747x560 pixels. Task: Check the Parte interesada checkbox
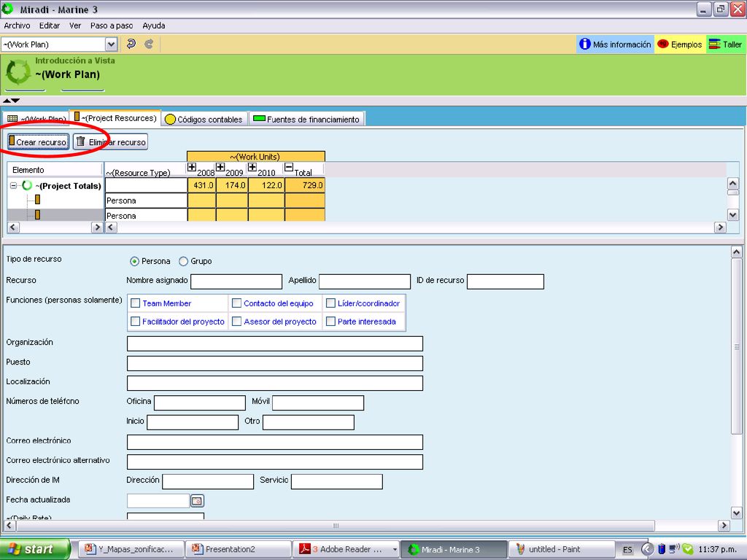point(330,322)
